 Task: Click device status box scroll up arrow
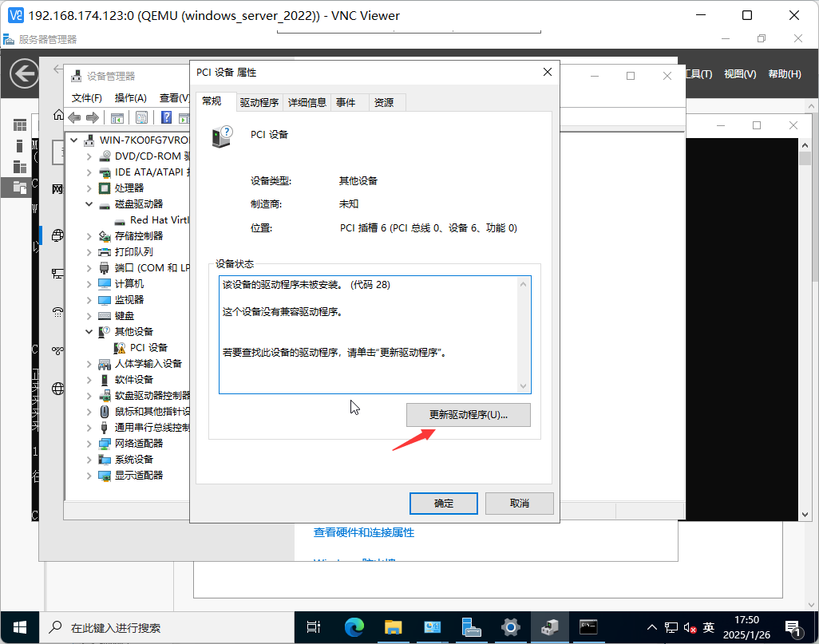click(523, 284)
